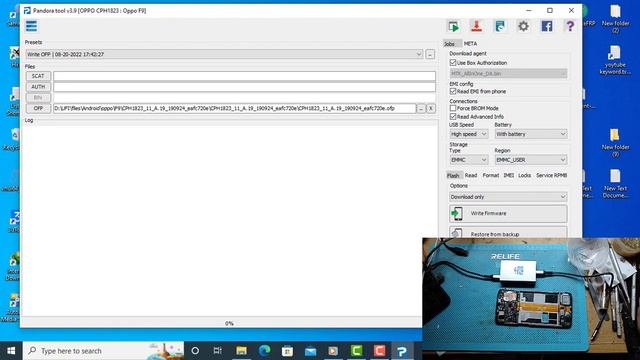This screenshot has width=640, height=360.
Task: Open the media player taskbar icon
Action: [333, 351]
